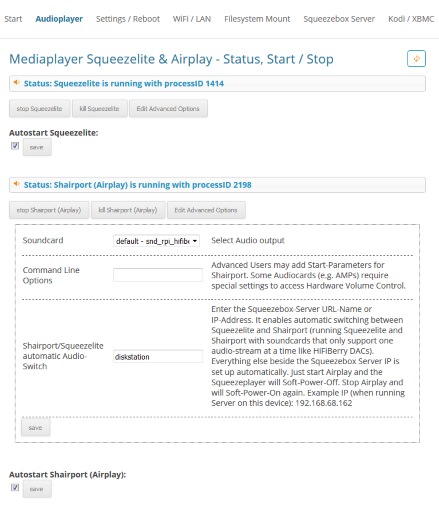Viewport: 439px width, 509px height.
Task: Kill Shairport (Airplay) process
Action: click(x=128, y=210)
